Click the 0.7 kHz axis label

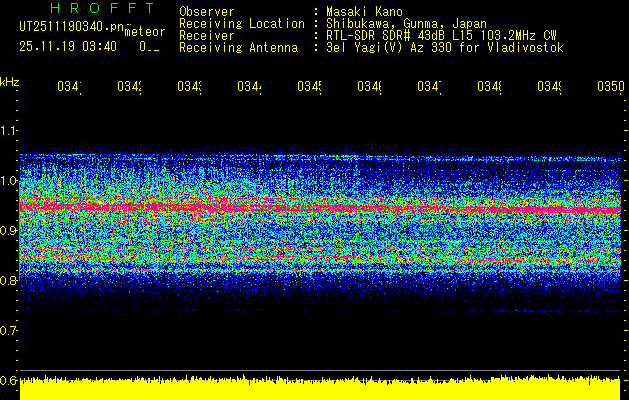[x=8, y=330]
